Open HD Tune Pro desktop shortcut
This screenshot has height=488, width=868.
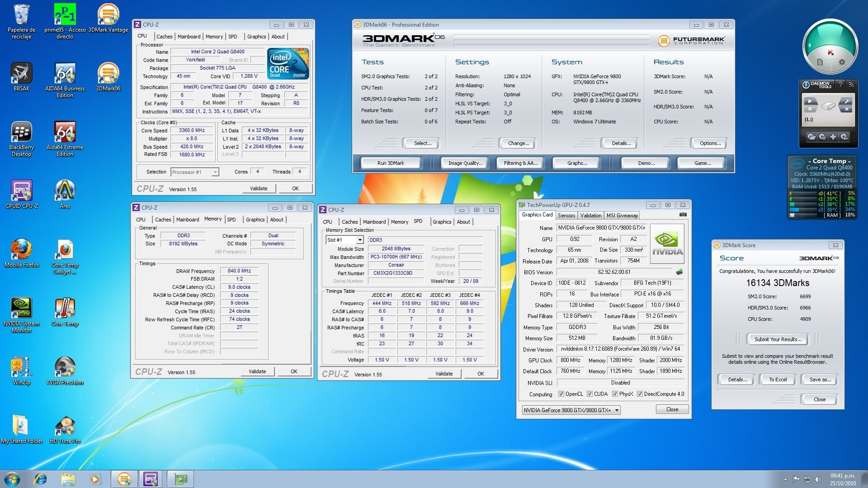[65, 429]
